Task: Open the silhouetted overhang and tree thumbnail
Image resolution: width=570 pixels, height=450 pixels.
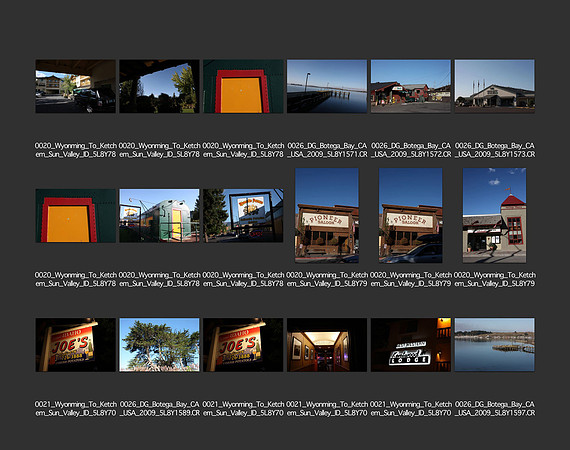Action: [x=159, y=86]
